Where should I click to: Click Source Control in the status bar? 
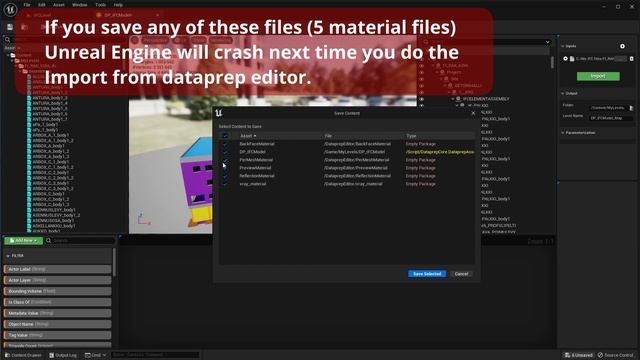click(616, 355)
